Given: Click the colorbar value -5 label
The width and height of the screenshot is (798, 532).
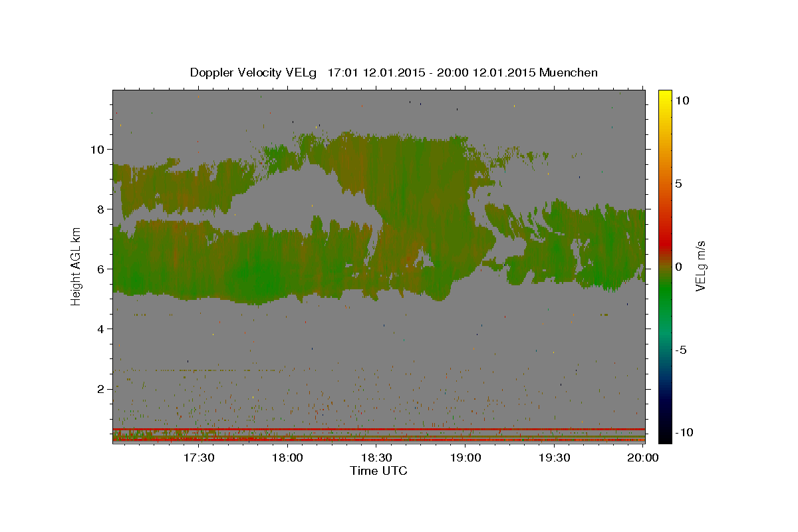Looking at the screenshot, I should pos(682,350).
